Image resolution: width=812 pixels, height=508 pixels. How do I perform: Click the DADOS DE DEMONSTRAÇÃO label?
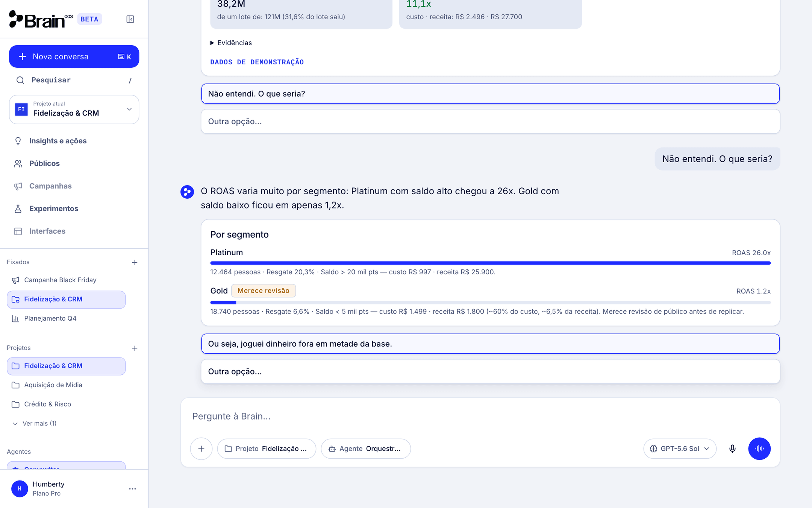(x=257, y=62)
